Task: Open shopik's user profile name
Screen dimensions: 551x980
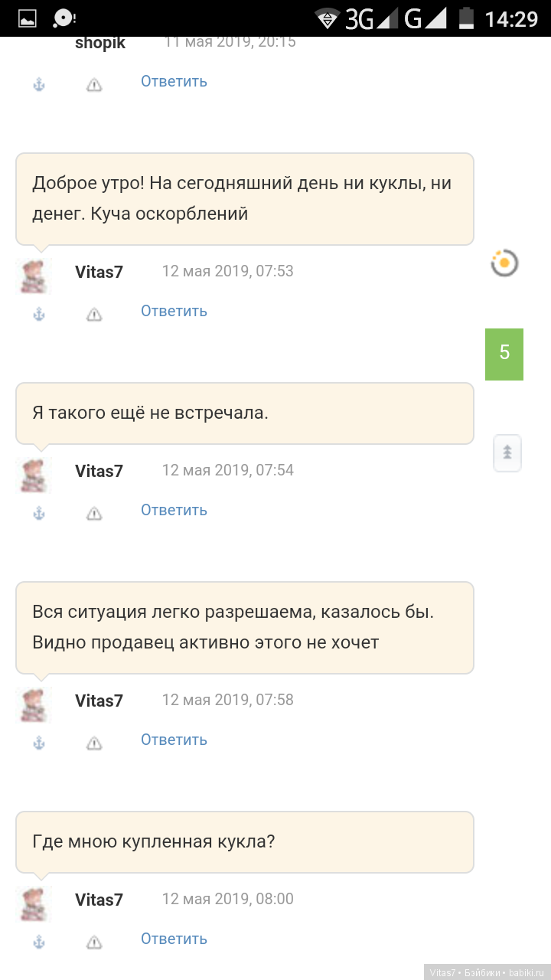Action: point(100,43)
